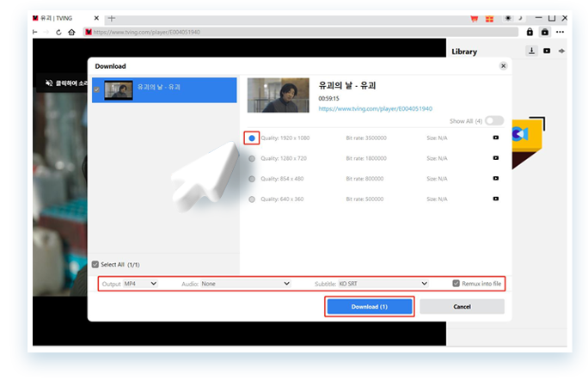Switch to light theme sun icon
Viewport: 588px width, 386px height.
(x=508, y=18)
